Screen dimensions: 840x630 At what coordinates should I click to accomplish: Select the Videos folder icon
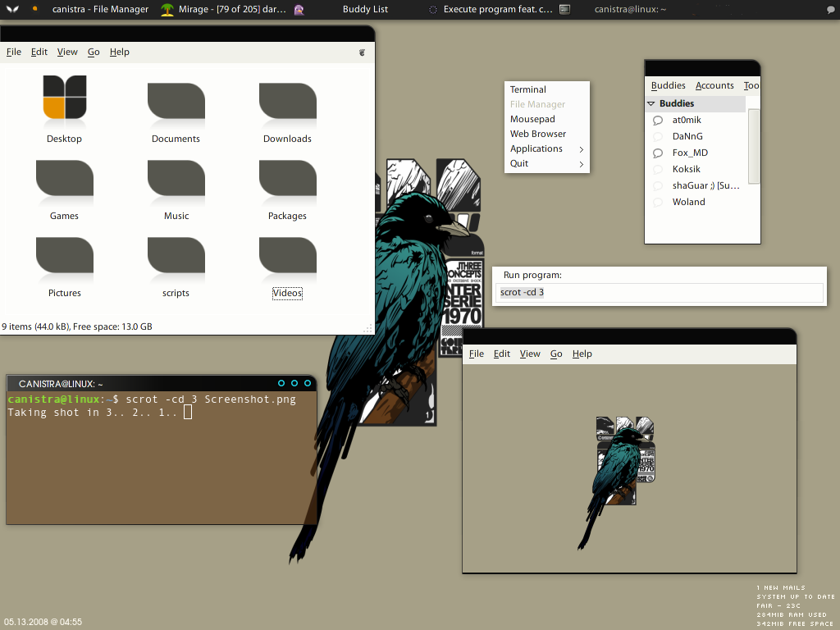pyautogui.click(x=288, y=256)
